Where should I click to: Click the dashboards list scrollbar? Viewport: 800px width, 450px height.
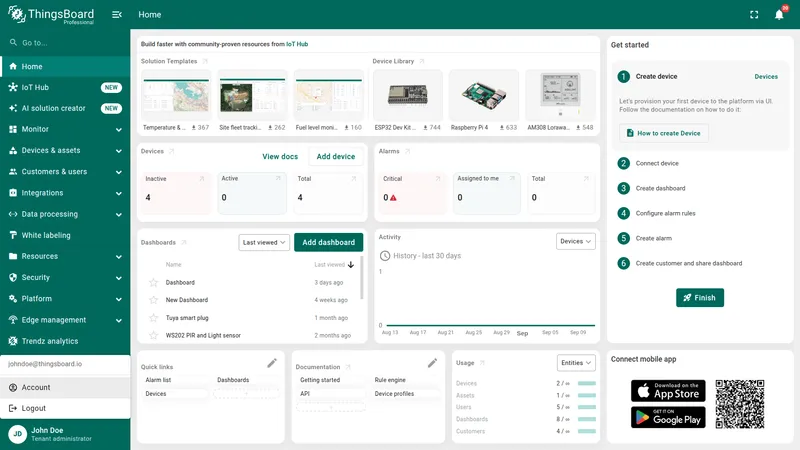click(x=362, y=278)
